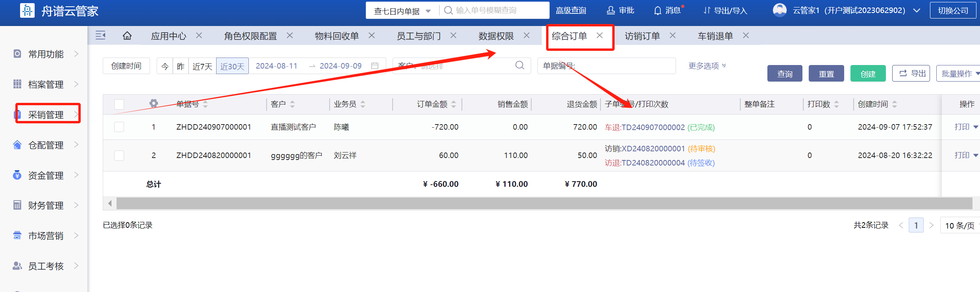This screenshot has height=292, width=980.
Task: Open 仓配管理 in the sidebar
Action: pyautogui.click(x=46, y=145)
